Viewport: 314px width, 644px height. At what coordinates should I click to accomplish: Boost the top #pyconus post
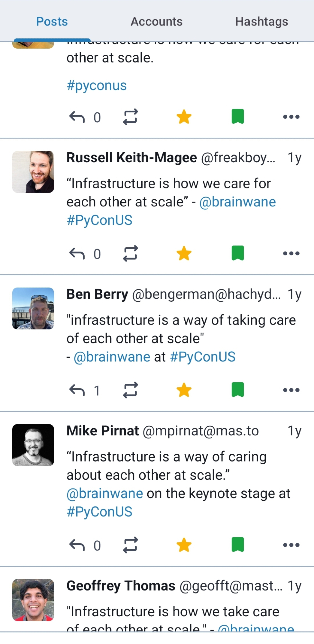(130, 117)
